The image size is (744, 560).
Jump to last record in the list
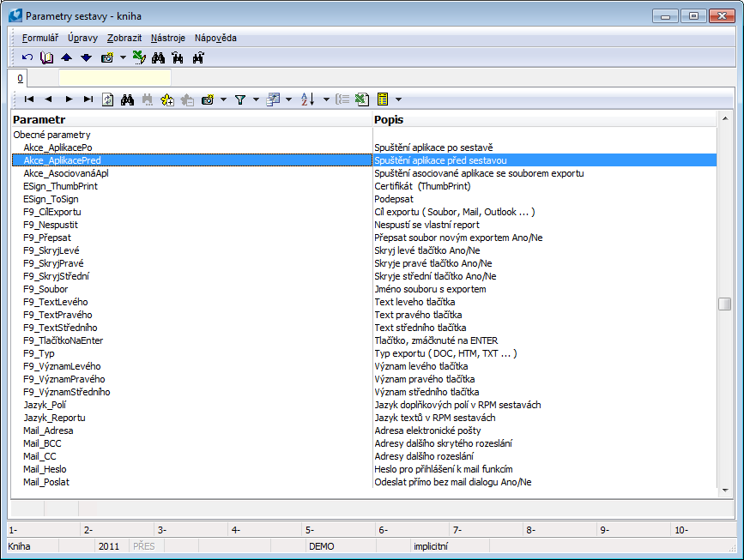coord(88,99)
